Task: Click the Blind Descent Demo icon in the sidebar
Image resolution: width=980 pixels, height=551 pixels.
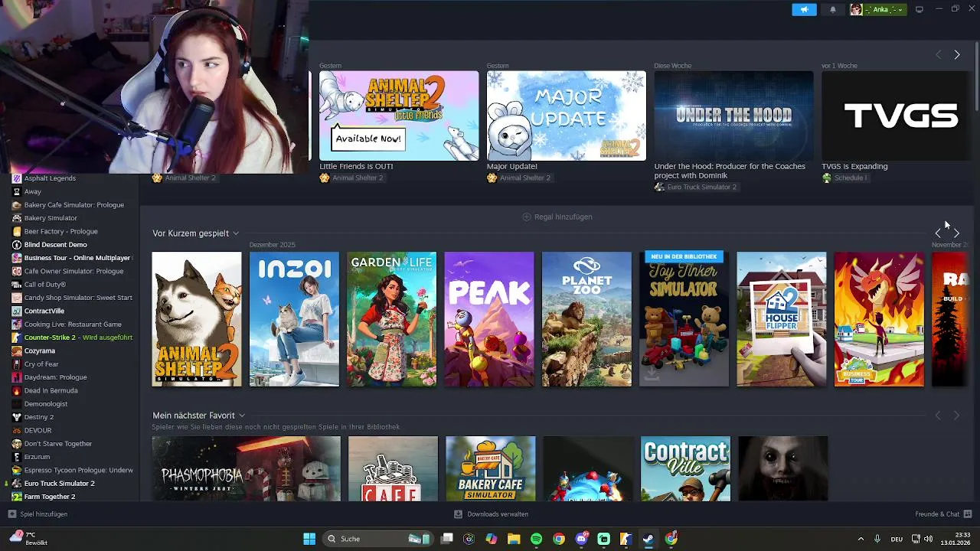Action: [x=17, y=245]
